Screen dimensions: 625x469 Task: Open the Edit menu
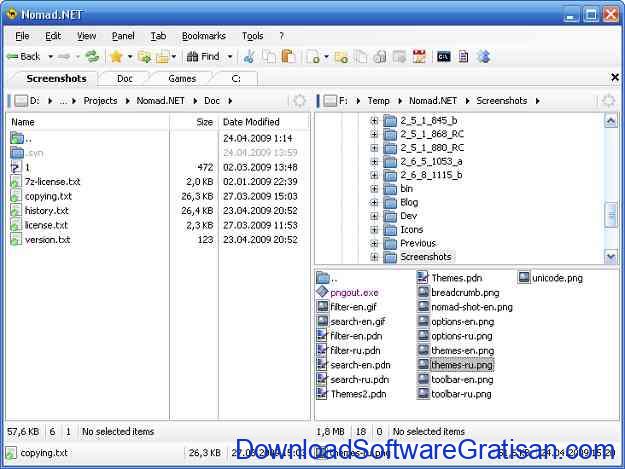point(53,36)
